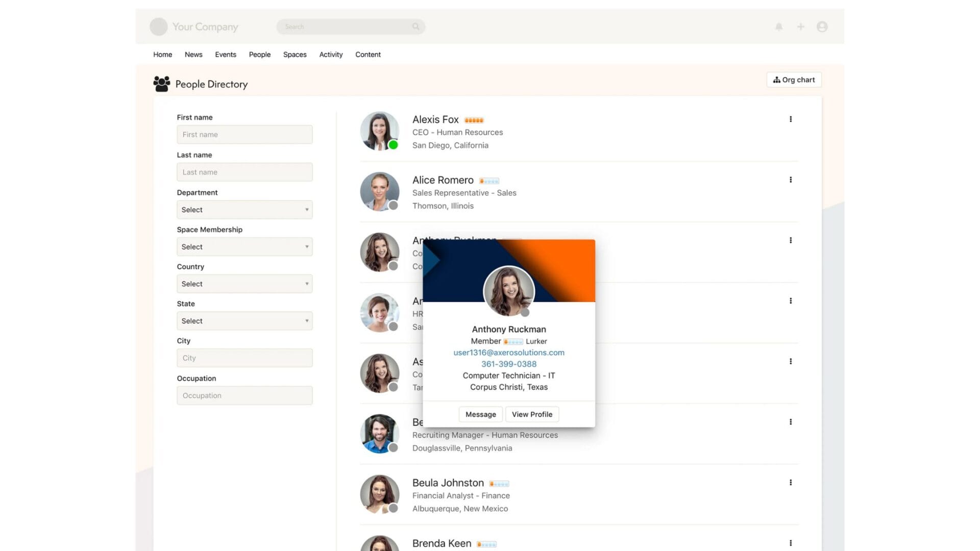The image size is (980, 551).
Task: Open the three-dot menu beside Alexis Fox
Action: (x=791, y=119)
